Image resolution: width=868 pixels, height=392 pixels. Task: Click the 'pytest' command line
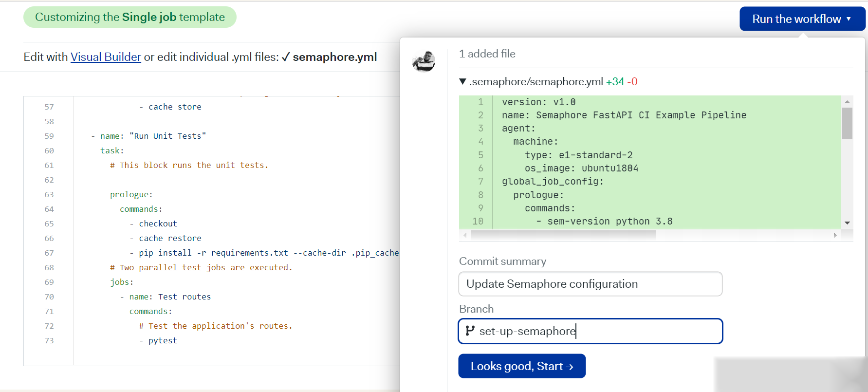(158, 341)
